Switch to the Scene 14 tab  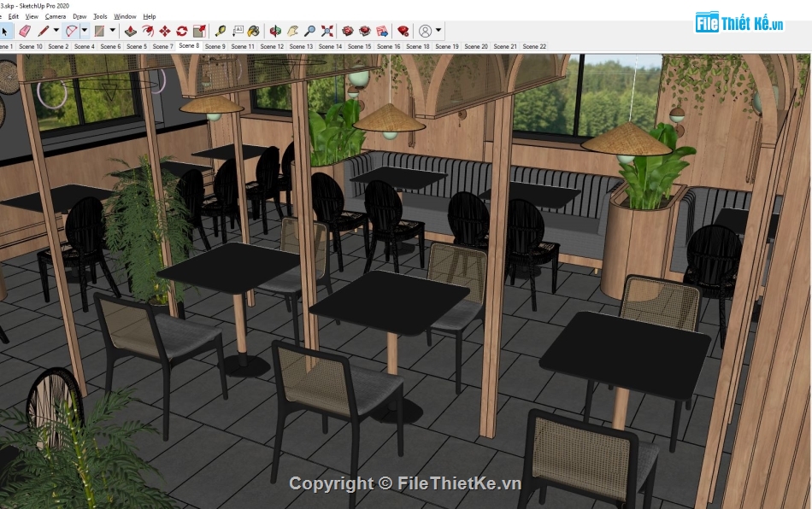coord(330,47)
